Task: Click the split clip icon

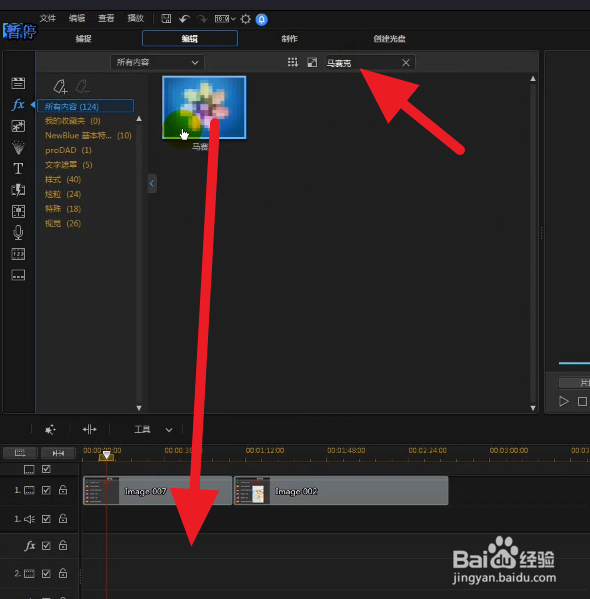Action: point(89,429)
